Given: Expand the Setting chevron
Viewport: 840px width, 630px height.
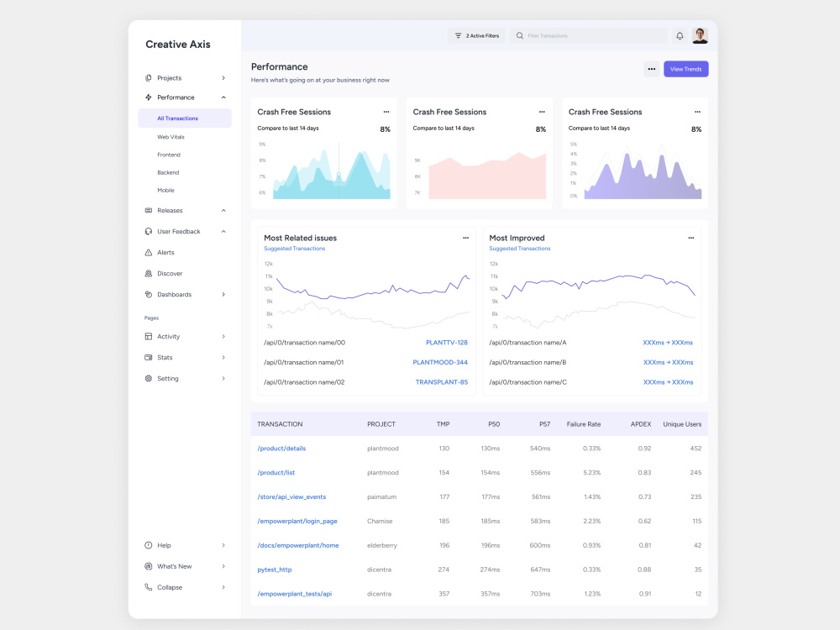Looking at the screenshot, I should click(x=223, y=378).
